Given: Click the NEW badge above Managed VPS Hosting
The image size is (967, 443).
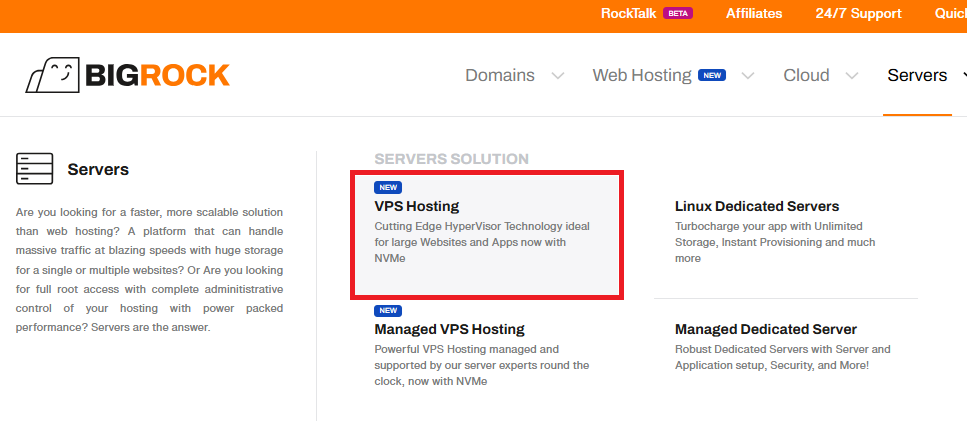Looking at the screenshot, I should (x=388, y=310).
